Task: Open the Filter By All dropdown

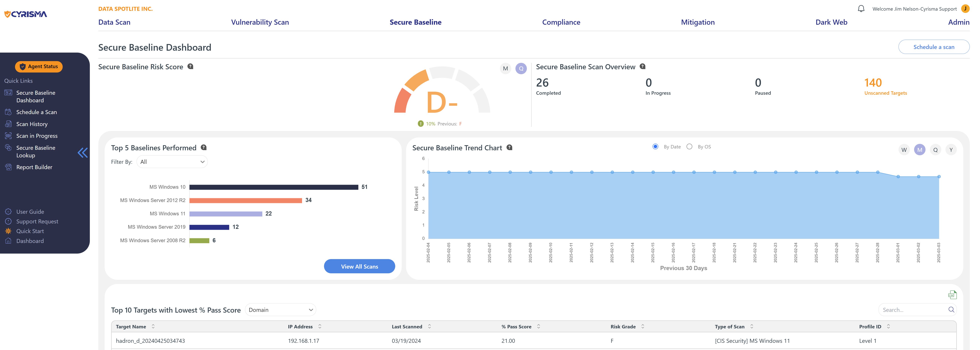Action: pyautogui.click(x=172, y=162)
